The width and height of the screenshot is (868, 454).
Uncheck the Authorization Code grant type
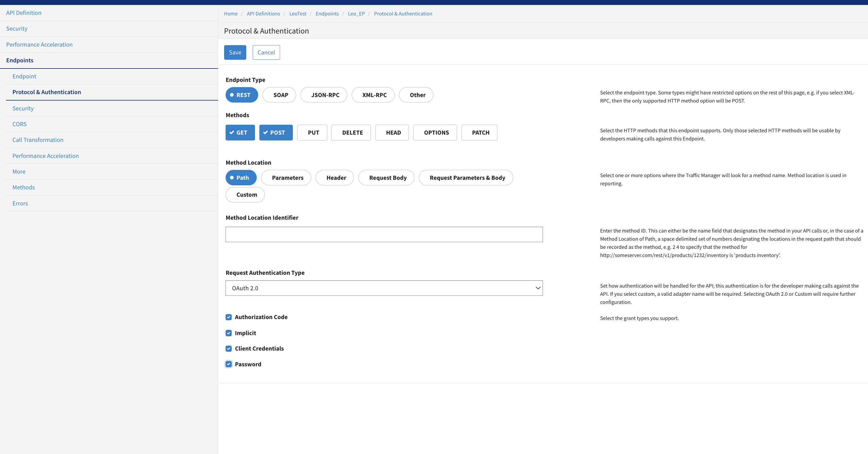228,317
